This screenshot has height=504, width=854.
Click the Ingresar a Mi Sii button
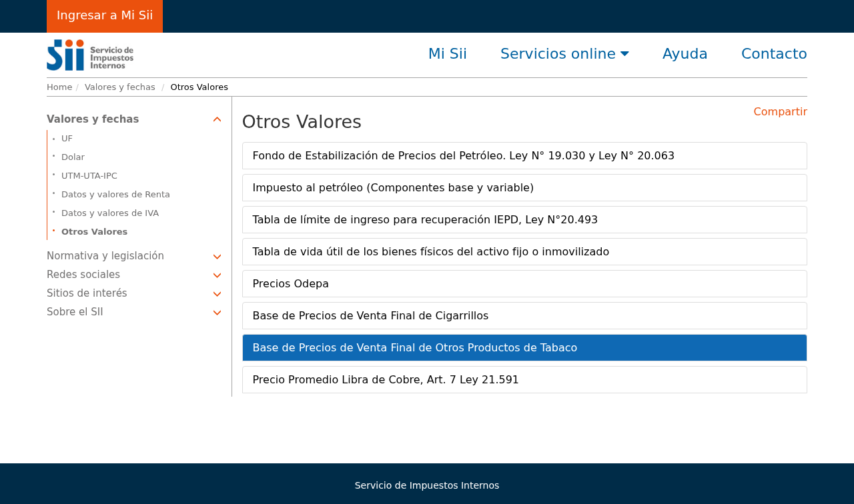[105, 15]
